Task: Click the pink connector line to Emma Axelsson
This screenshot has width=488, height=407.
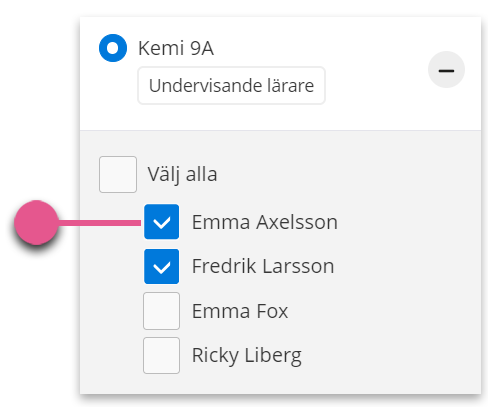Action: [99, 223]
